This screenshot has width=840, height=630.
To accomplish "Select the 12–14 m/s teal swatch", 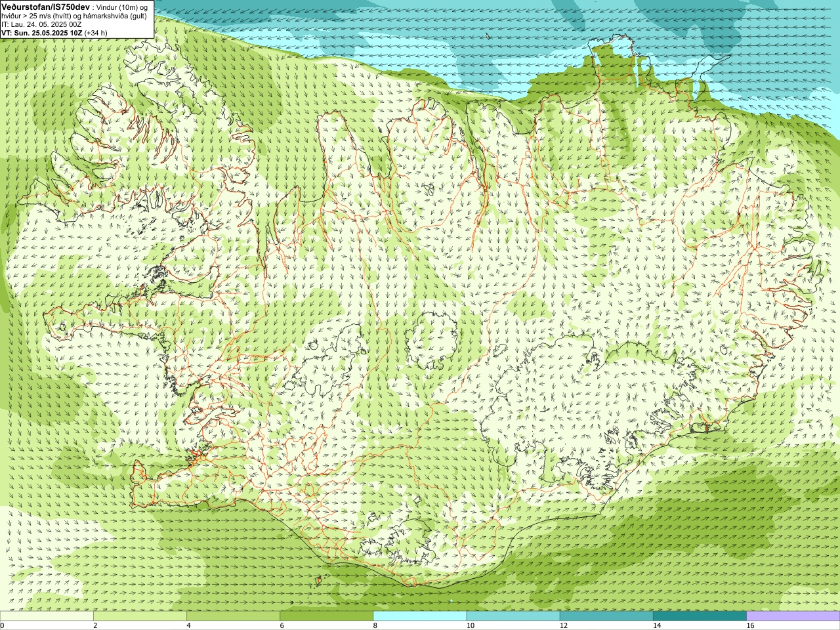I will click(606, 616).
